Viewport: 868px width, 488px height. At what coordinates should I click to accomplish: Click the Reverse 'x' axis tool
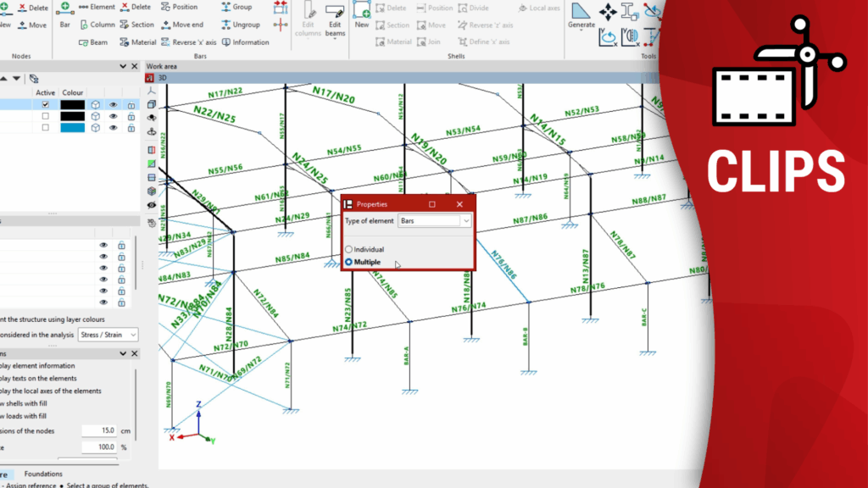[188, 42]
